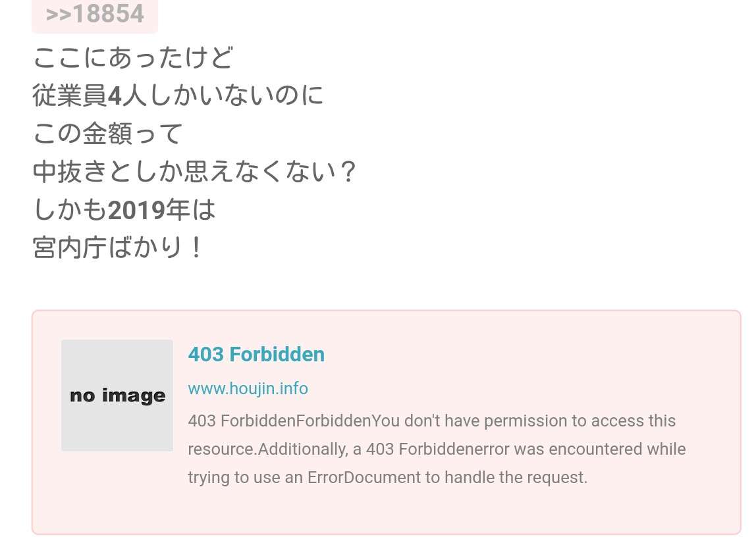Click the line '従業員4人しかいないのに'
The image size is (756, 539).
[178, 95]
